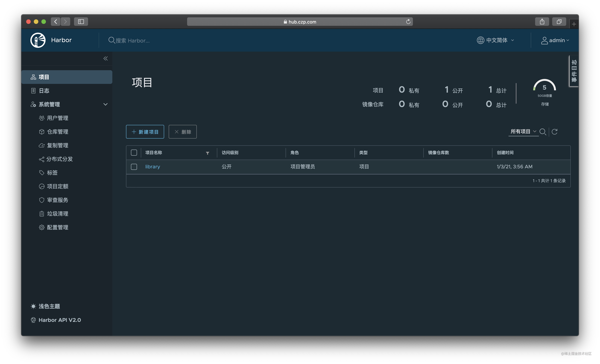
Task: Go back in browser history
Action: click(56, 22)
